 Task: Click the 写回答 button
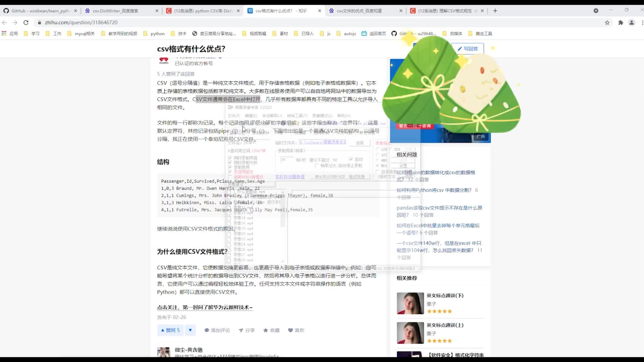[x=468, y=49]
